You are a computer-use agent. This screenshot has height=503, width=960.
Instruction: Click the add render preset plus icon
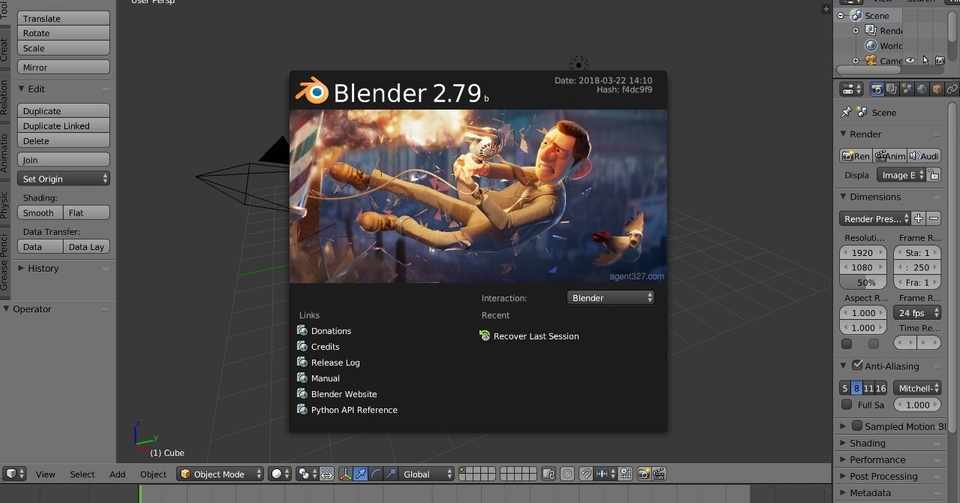point(918,218)
